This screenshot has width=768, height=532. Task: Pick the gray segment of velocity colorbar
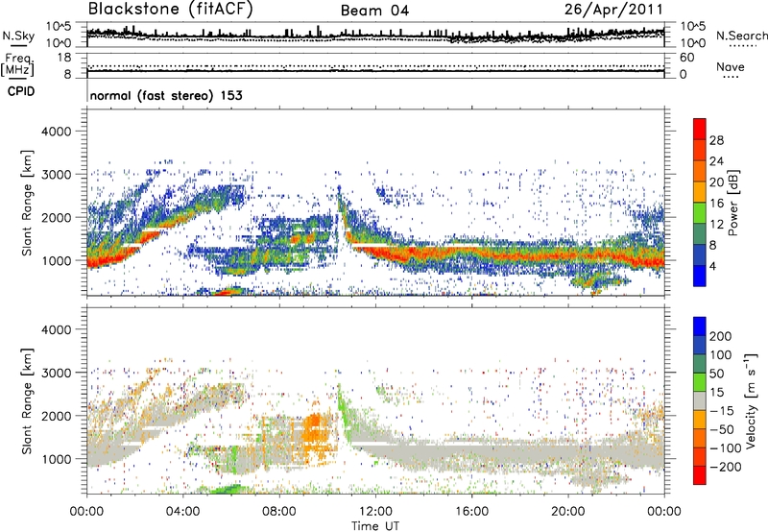pos(700,400)
